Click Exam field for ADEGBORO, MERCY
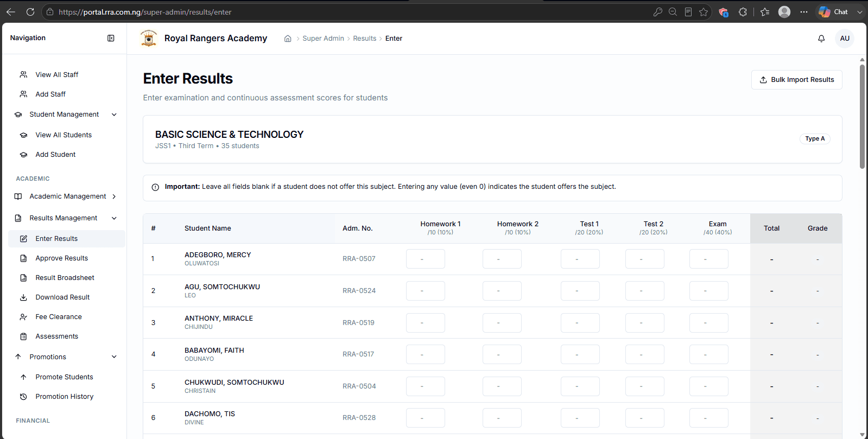 [708, 259]
